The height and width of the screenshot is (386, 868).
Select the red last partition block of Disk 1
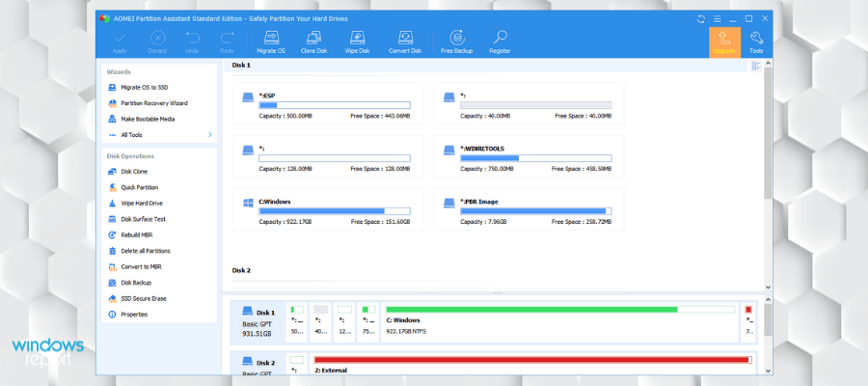tap(748, 322)
